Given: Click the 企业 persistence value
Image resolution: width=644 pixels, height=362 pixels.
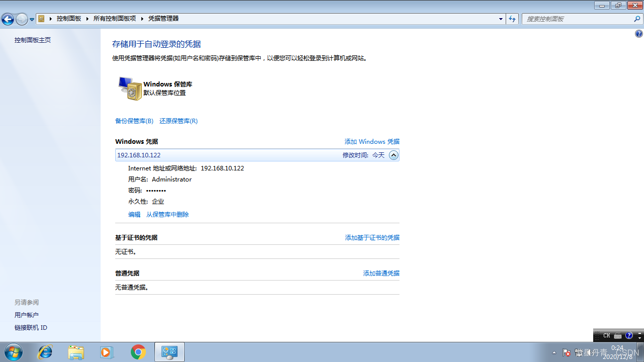Looking at the screenshot, I should [158, 202].
